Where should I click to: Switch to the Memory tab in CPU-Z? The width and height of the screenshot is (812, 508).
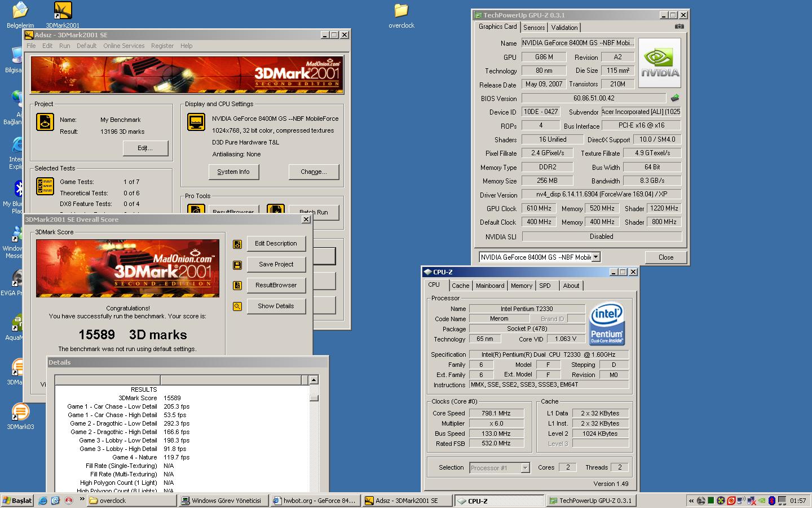pyautogui.click(x=522, y=286)
